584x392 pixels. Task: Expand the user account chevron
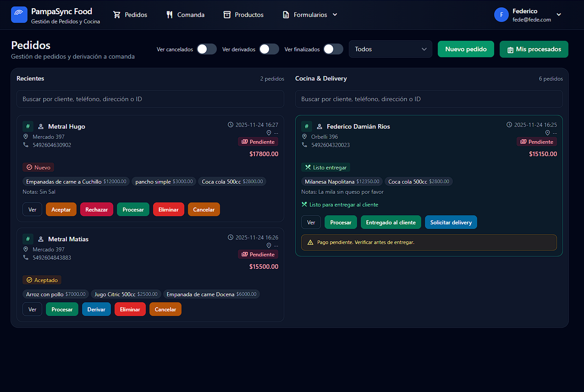(x=559, y=15)
